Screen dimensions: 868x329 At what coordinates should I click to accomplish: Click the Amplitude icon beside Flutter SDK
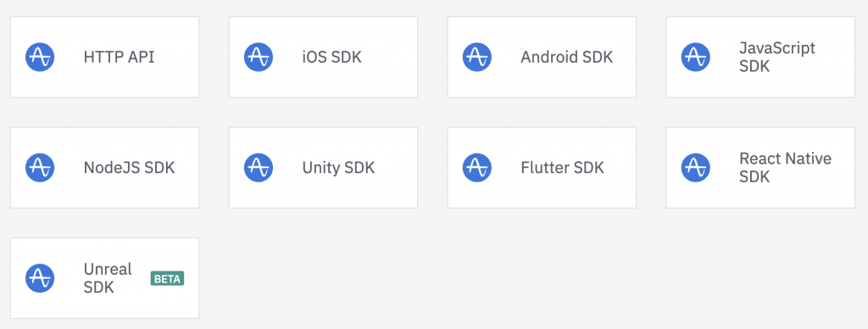pos(477,168)
